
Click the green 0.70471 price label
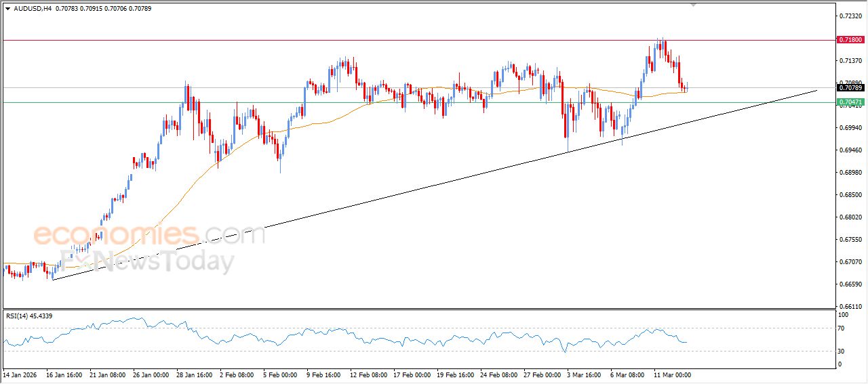click(x=850, y=103)
